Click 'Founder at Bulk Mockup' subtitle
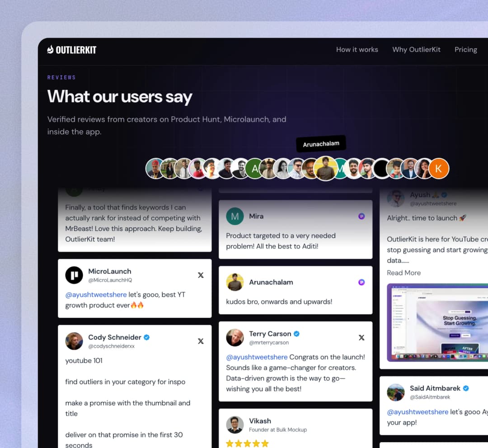 pos(278,429)
